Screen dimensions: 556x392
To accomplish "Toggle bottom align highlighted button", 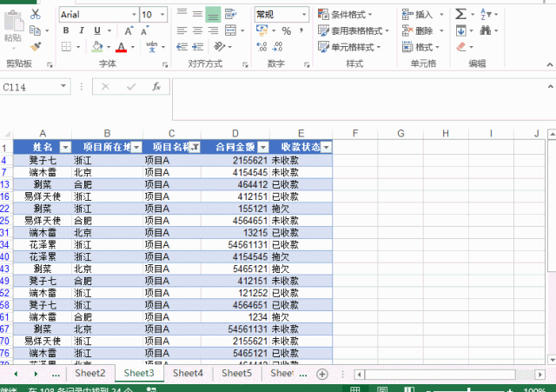I will (213, 15).
